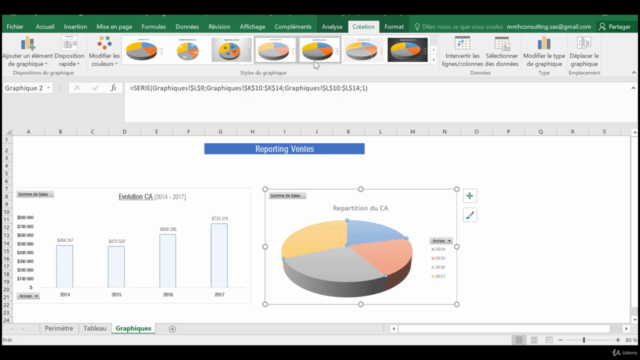Click the 2017 bar in bar chart
640x360 pixels.
(219, 255)
